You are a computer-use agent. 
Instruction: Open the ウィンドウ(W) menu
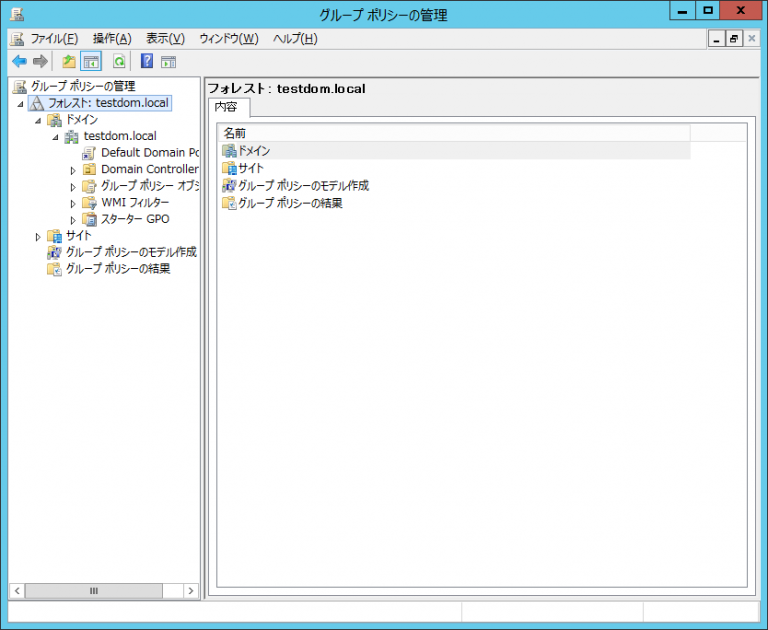pyautogui.click(x=229, y=39)
